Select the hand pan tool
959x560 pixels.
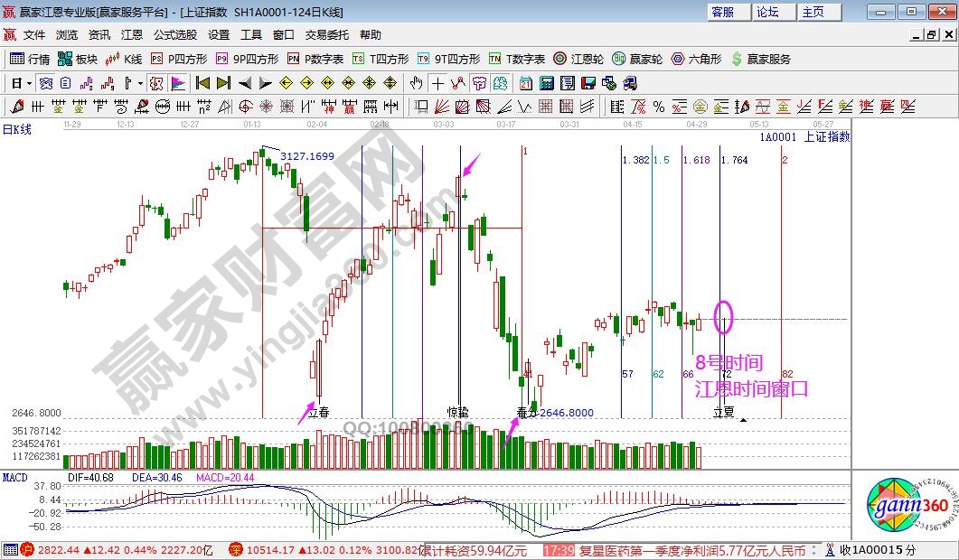coord(416,83)
